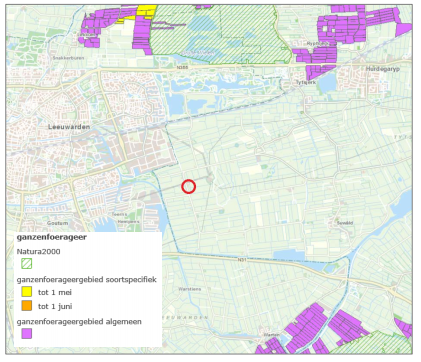Click 'ganzenfoerageergebied algemeen' legend heading
The image size is (421, 362).
(79, 322)
